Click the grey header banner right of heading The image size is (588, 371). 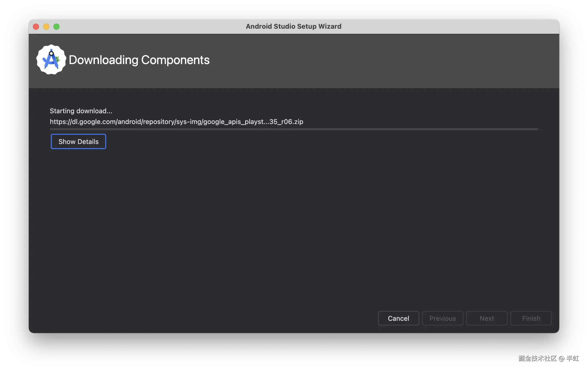click(385, 61)
